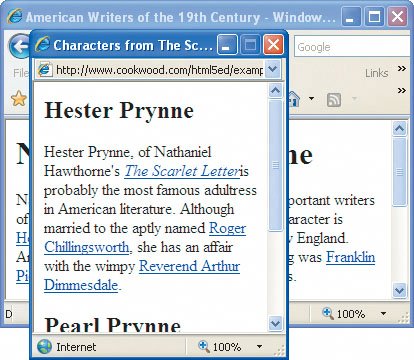Click main window scrollbar up arrow
The height and width of the screenshot is (360, 414).
pyautogui.click(x=399, y=129)
